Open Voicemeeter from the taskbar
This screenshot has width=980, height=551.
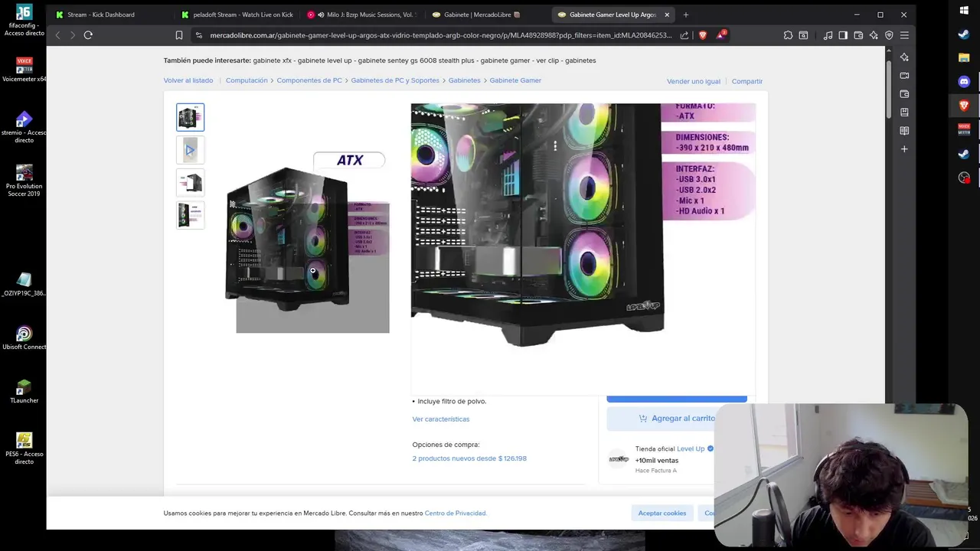tap(964, 129)
